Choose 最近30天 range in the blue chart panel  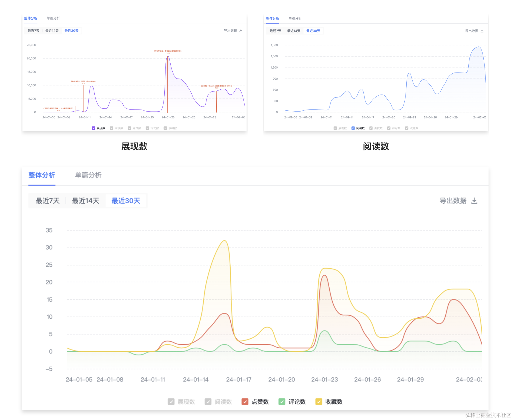[313, 31]
